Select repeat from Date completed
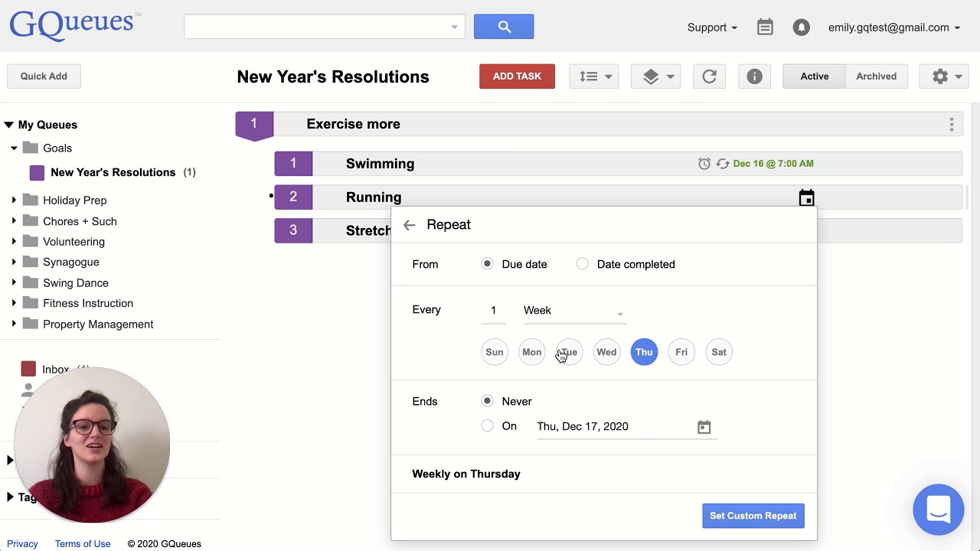The image size is (980, 551). (x=583, y=264)
